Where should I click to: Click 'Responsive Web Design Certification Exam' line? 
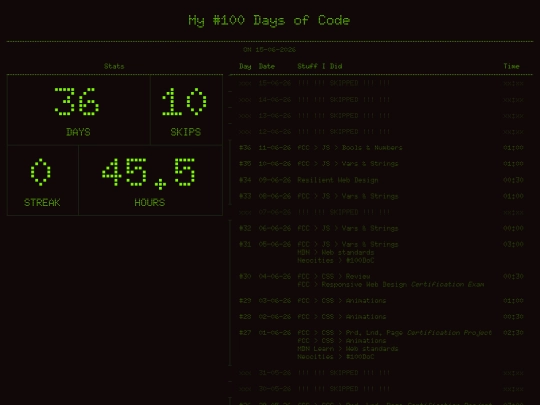(x=391, y=284)
